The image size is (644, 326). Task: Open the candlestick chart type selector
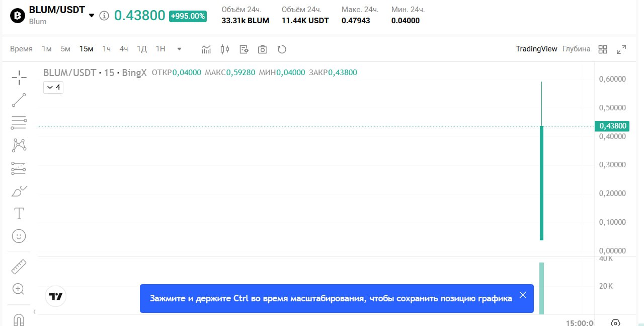pos(225,49)
